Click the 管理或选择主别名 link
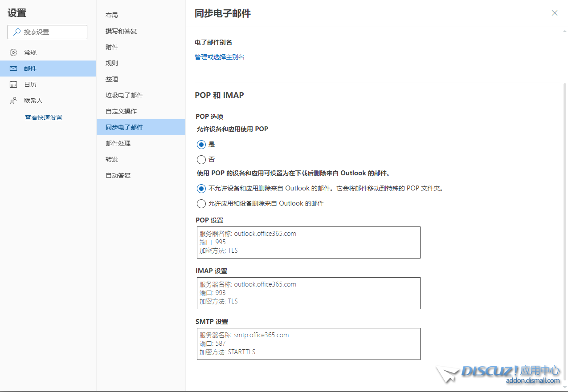 click(220, 57)
